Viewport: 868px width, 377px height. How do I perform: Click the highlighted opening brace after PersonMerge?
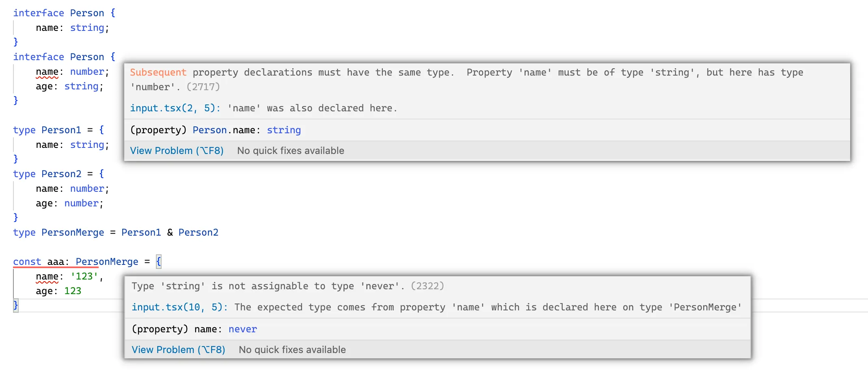[159, 262]
